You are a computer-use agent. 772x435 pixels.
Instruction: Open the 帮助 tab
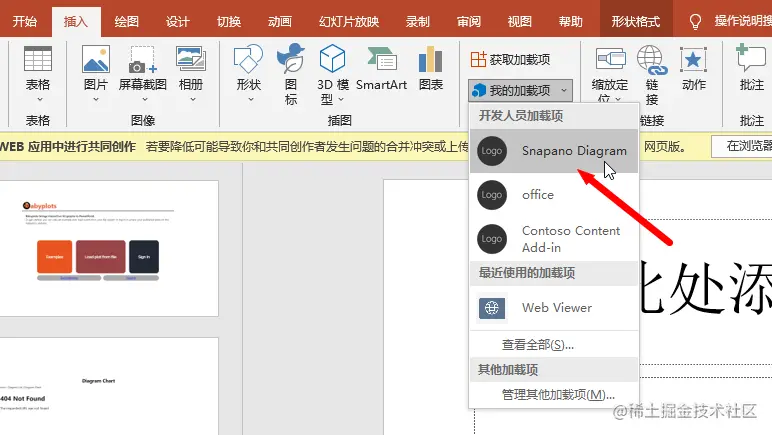[x=571, y=22]
